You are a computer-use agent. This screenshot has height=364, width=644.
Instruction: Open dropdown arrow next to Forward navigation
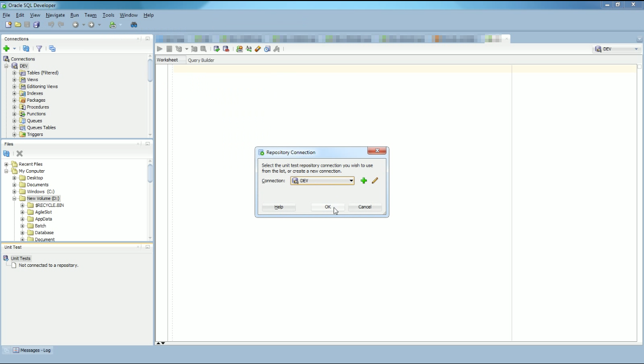click(x=99, y=25)
